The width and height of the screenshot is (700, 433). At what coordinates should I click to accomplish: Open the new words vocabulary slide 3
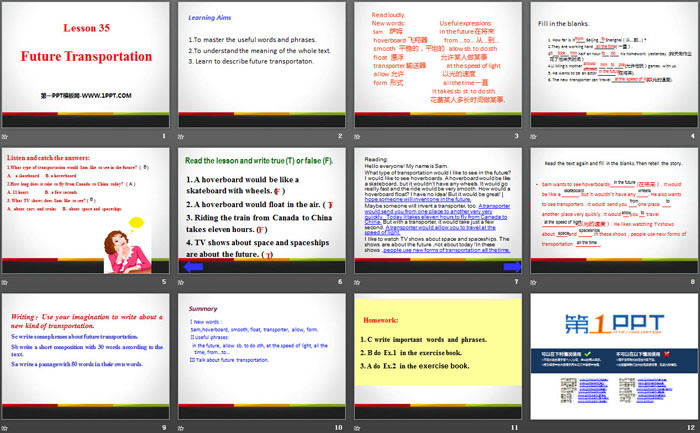438,63
